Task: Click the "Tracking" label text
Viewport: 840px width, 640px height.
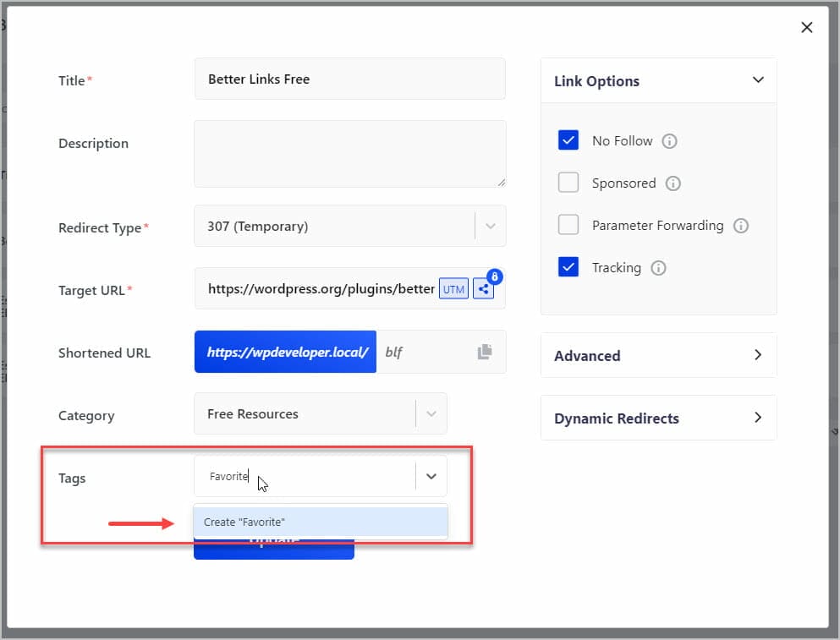Action: click(x=616, y=268)
